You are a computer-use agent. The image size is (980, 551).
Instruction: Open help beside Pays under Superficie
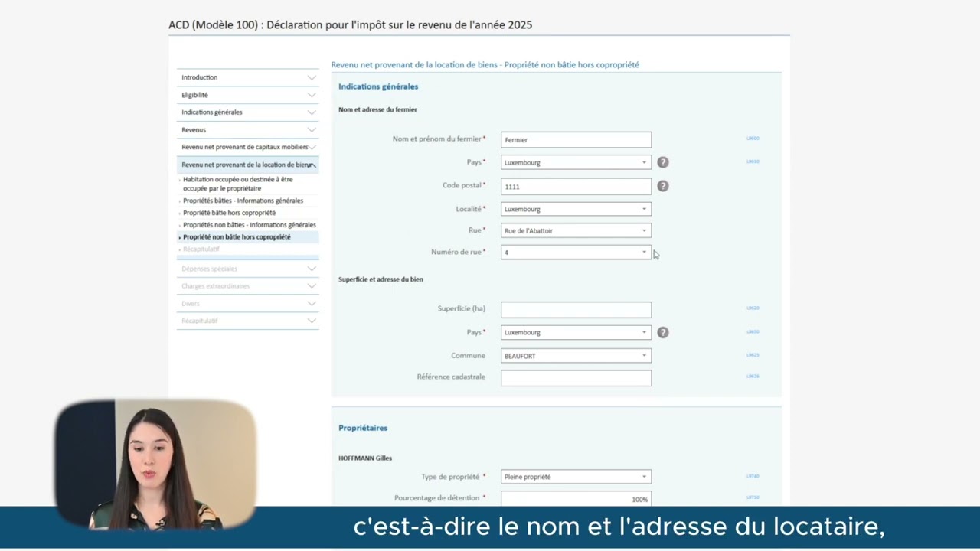click(662, 331)
